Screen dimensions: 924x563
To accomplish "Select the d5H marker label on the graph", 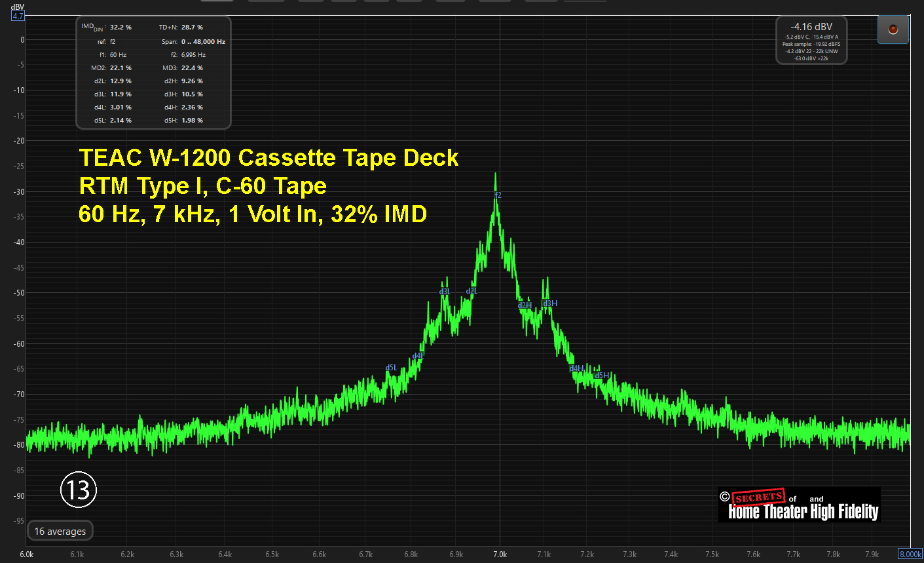I will [x=602, y=376].
